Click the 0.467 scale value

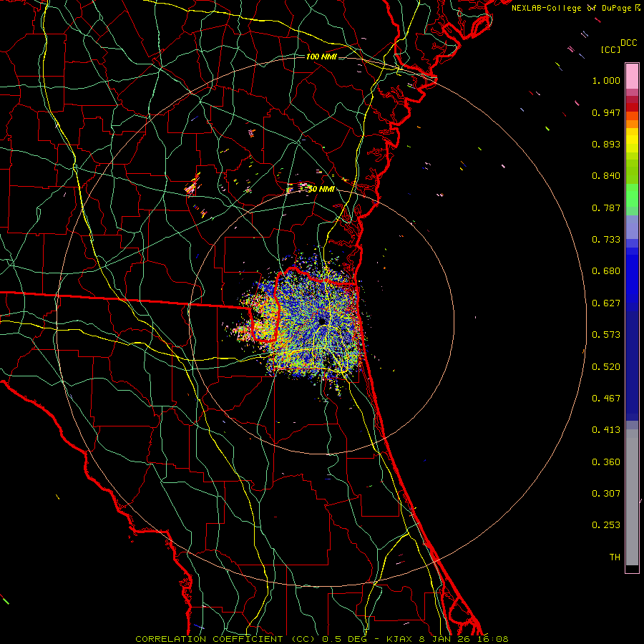(606, 399)
